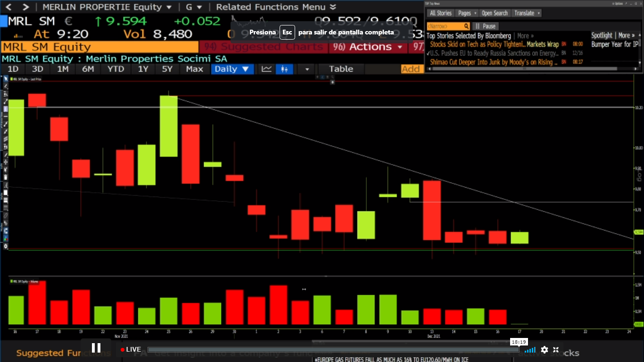Switch to line chart view icon
Viewport: 644px width, 362px height.
[x=266, y=69]
